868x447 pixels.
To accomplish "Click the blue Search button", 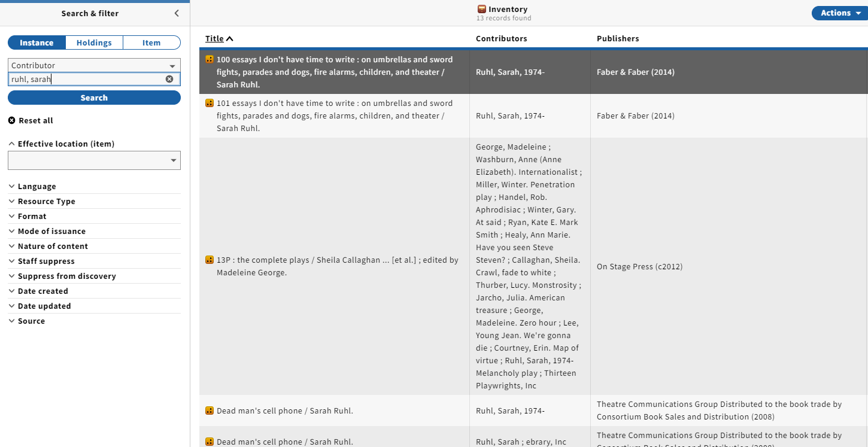I will tap(94, 98).
